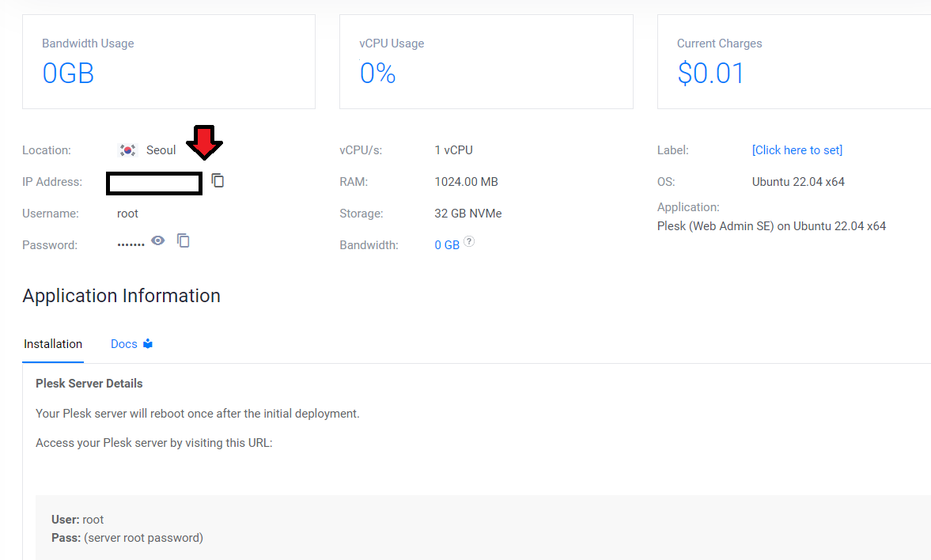Click the IP Address label
Image resolution: width=931 pixels, height=560 pixels.
(52, 182)
